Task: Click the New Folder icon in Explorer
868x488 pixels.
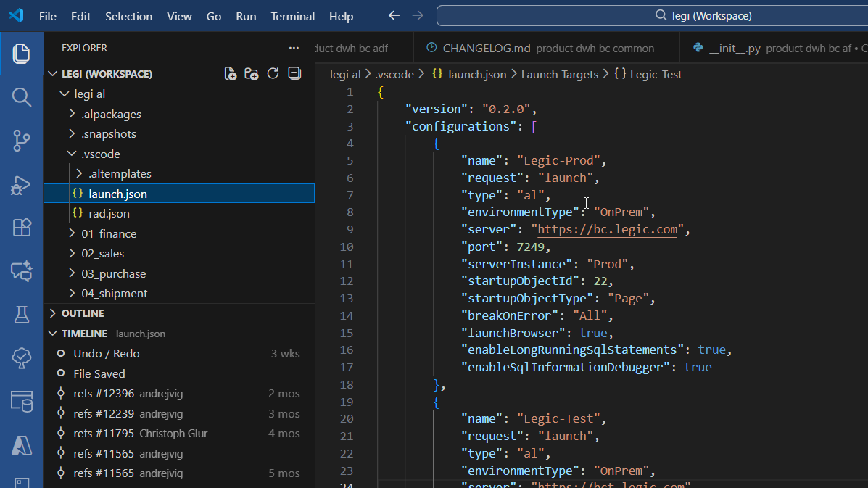Action: coord(252,73)
